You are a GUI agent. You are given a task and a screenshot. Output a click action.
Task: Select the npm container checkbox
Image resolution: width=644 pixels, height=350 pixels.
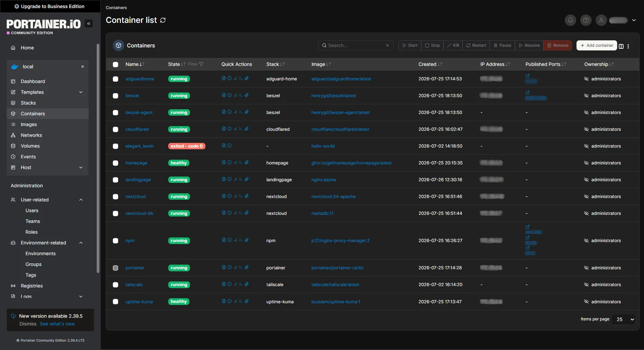pos(116,241)
